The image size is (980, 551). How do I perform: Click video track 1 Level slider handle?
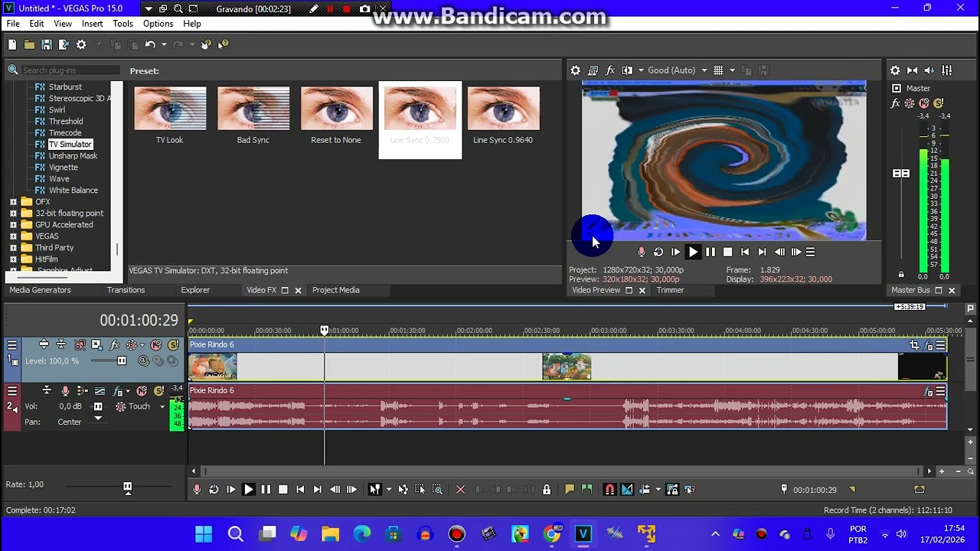coord(121,361)
